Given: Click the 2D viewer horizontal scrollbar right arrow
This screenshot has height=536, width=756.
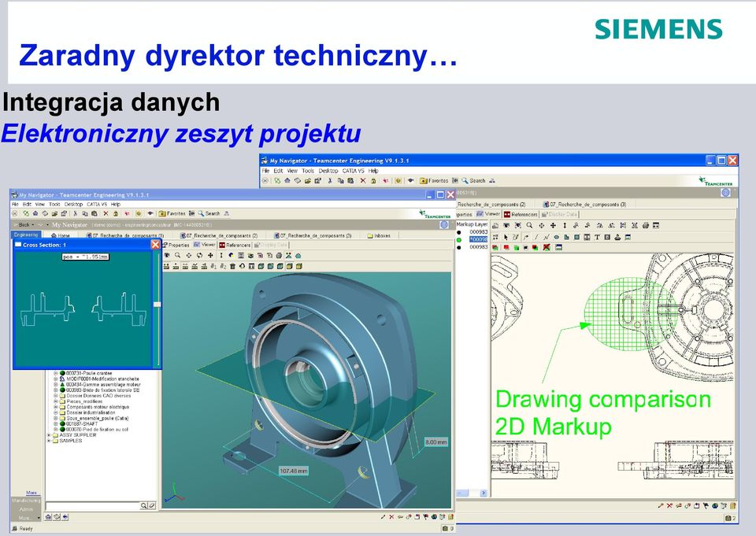Looking at the screenshot, I should (x=484, y=493).
